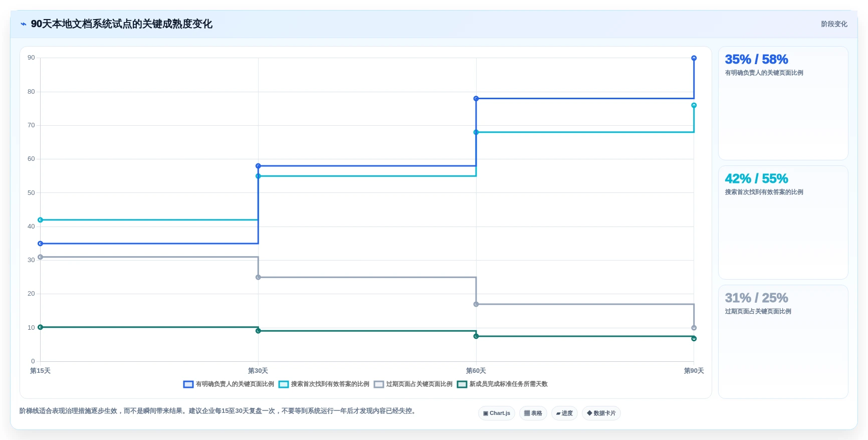Click the blue data point at 第90天 value 90
The width and height of the screenshot is (868, 440).
[694, 58]
